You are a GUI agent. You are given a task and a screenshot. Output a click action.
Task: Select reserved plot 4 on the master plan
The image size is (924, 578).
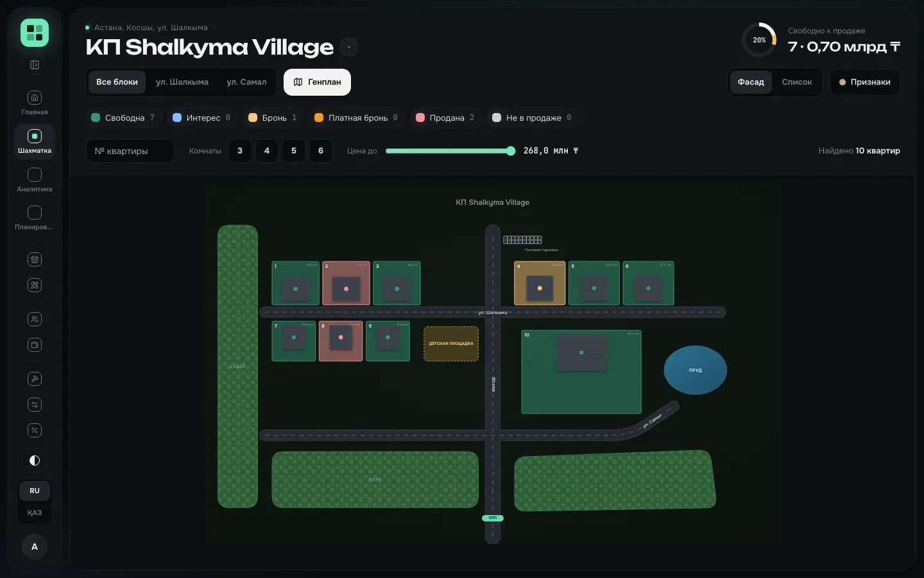[x=540, y=283]
